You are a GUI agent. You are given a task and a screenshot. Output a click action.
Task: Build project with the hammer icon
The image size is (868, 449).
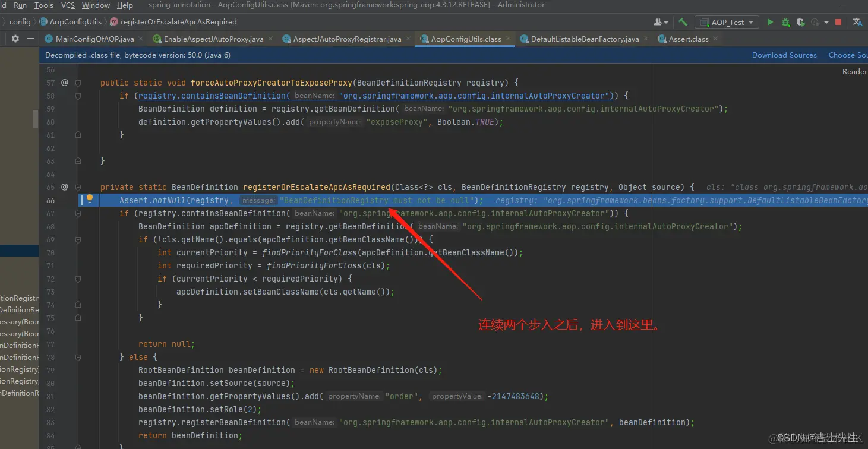click(x=683, y=22)
